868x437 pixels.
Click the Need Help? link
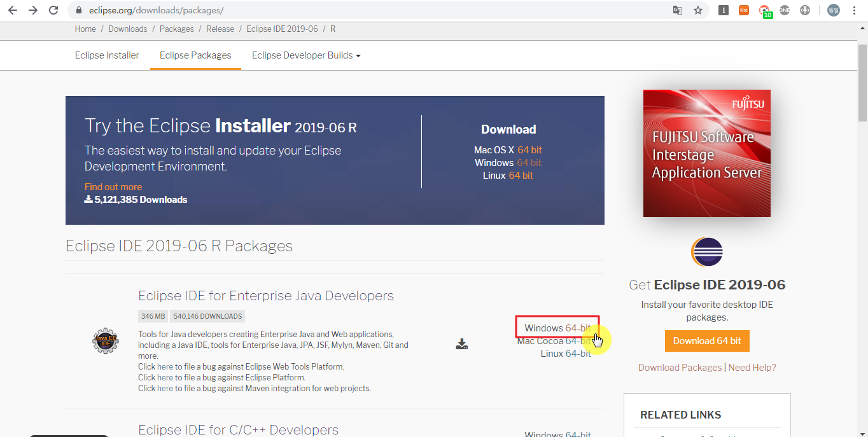click(x=752, y=368)
